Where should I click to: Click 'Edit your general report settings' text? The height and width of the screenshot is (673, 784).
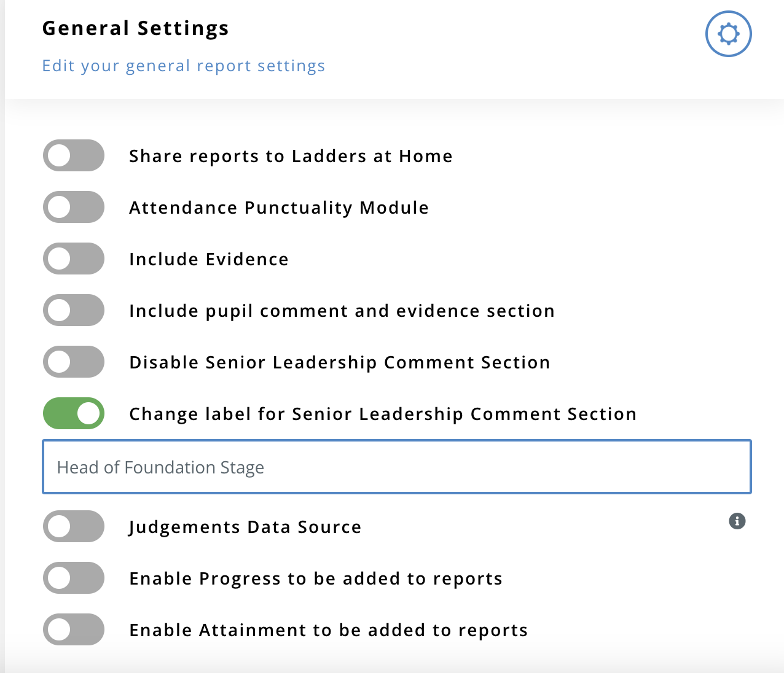tap(183, 66)
